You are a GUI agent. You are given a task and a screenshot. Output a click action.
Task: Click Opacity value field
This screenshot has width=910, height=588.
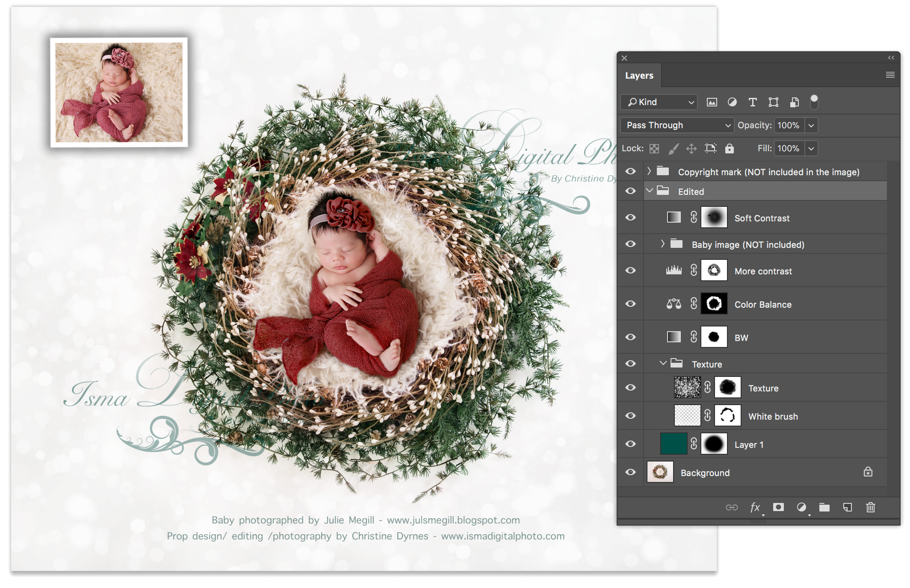point(789,126)
